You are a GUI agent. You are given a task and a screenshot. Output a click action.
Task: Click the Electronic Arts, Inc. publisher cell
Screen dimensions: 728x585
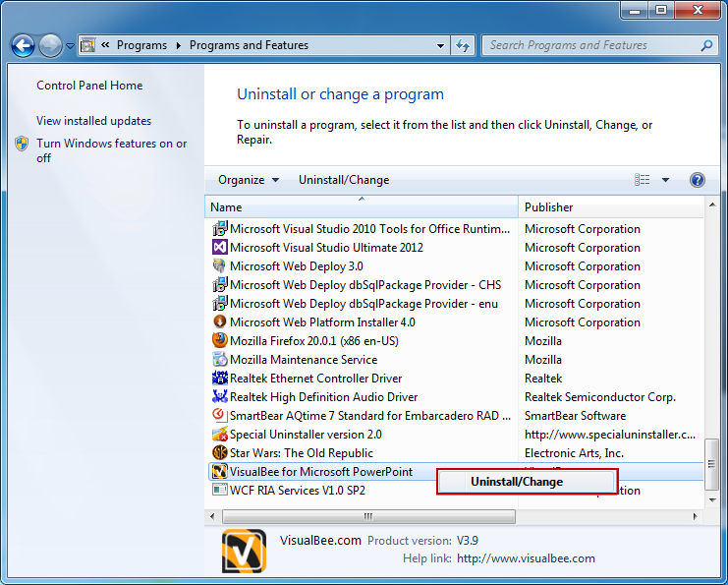[574, 453]
